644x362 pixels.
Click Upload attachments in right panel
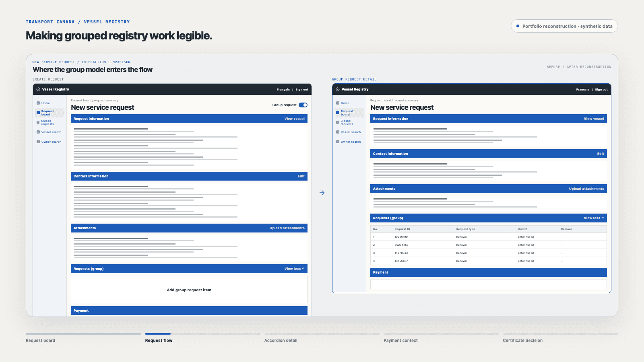(x=586, y=189)
